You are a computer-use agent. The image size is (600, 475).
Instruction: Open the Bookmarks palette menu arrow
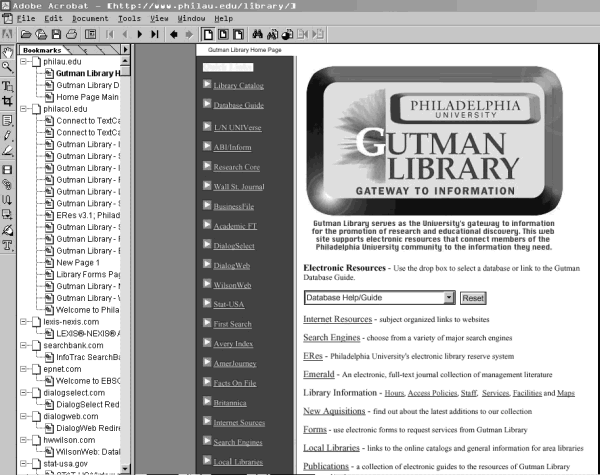125,49
